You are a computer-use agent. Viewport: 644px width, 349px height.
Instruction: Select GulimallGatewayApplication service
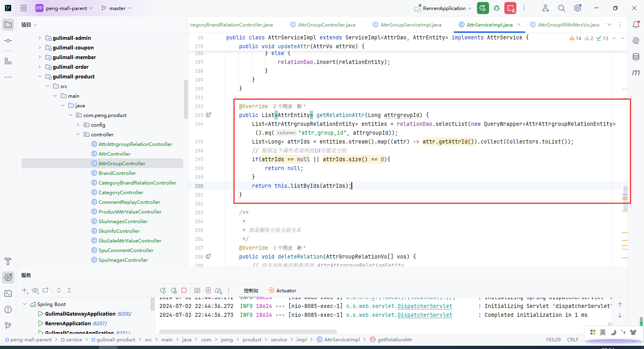tap(80, 314)
